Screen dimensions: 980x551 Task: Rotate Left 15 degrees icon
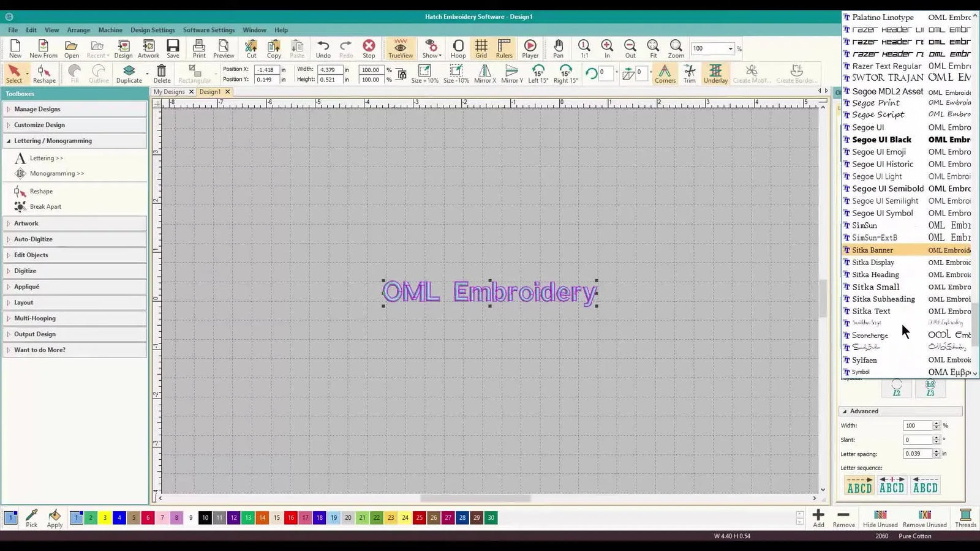coord(538,74)
